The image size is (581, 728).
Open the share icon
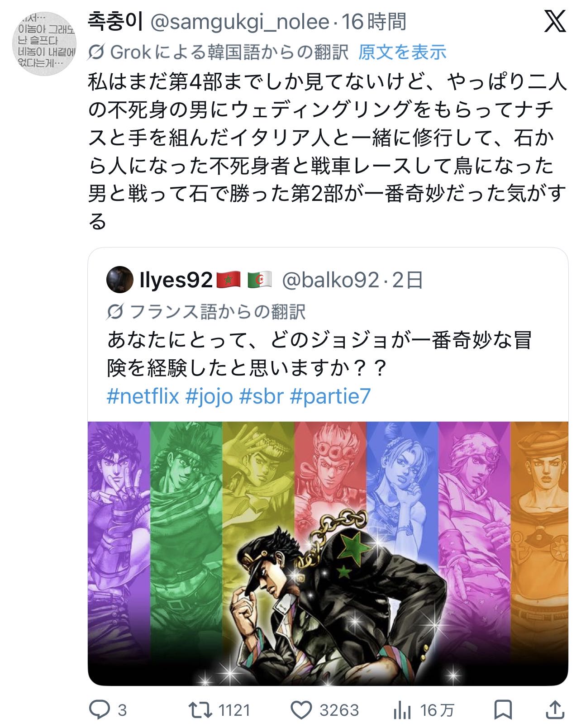click(555, 710)
